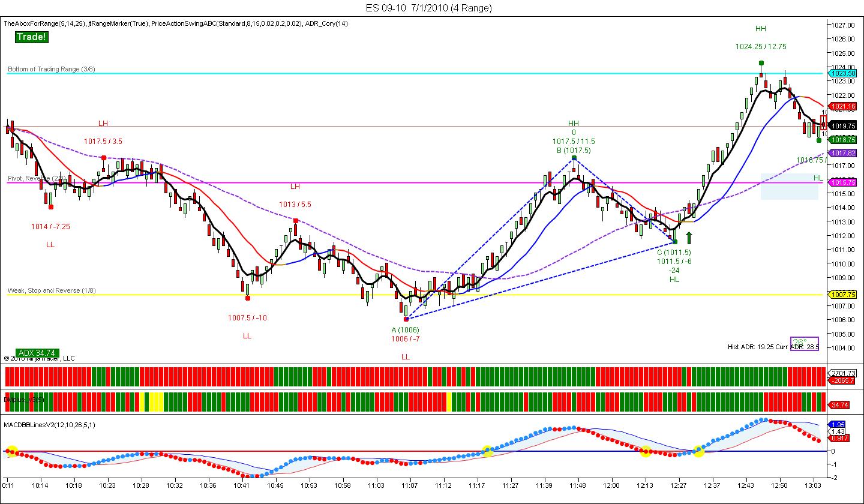Select the red swing dot above 1017.5 / 3.5

104,157
